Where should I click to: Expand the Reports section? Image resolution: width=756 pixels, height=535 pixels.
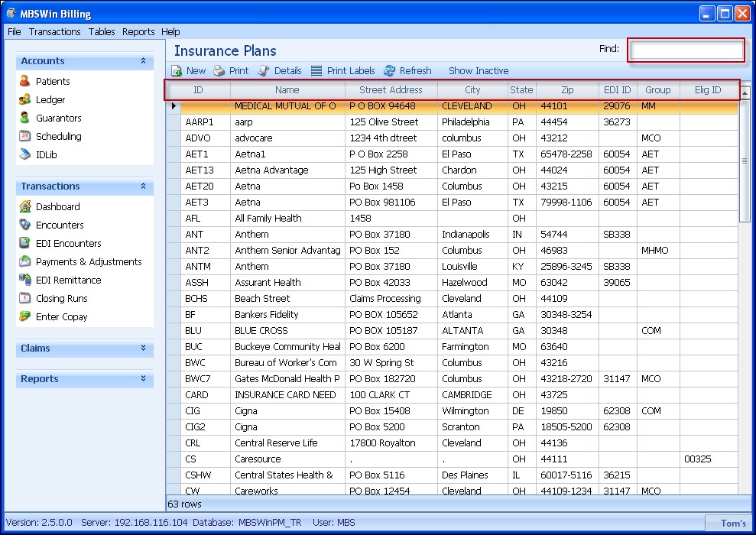[x=84, y=379]
